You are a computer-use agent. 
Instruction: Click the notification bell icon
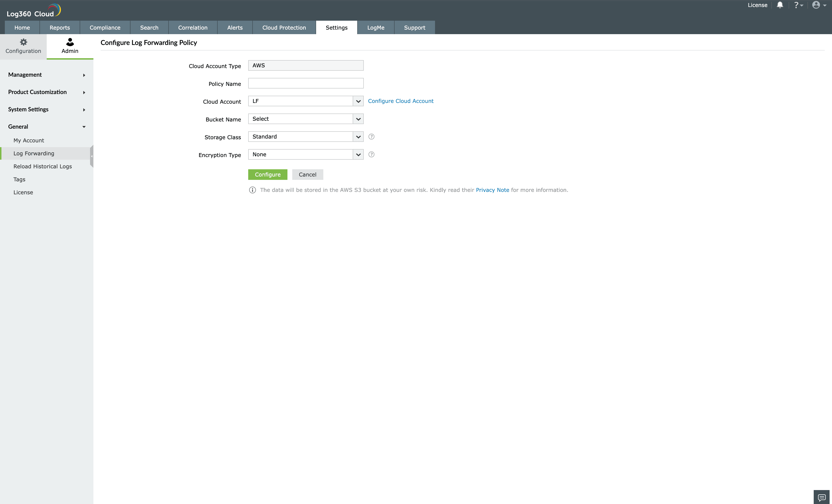[780, 5]
